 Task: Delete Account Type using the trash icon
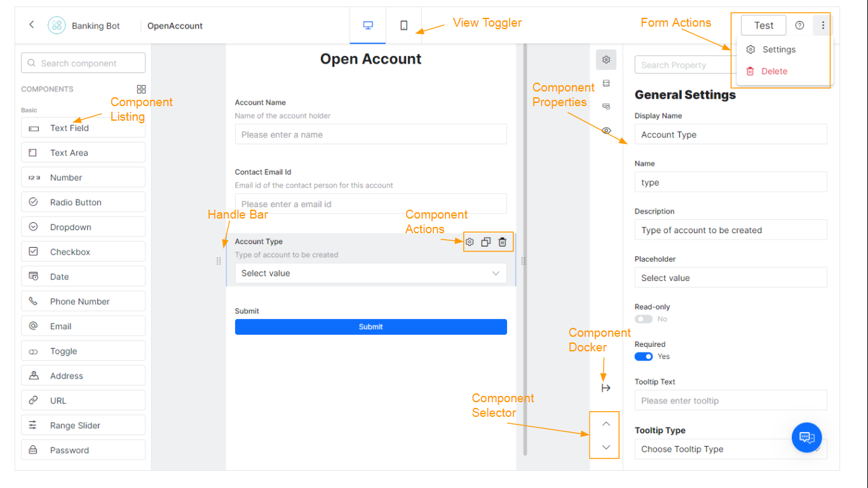pyautogui.click(x=502, y=242)
